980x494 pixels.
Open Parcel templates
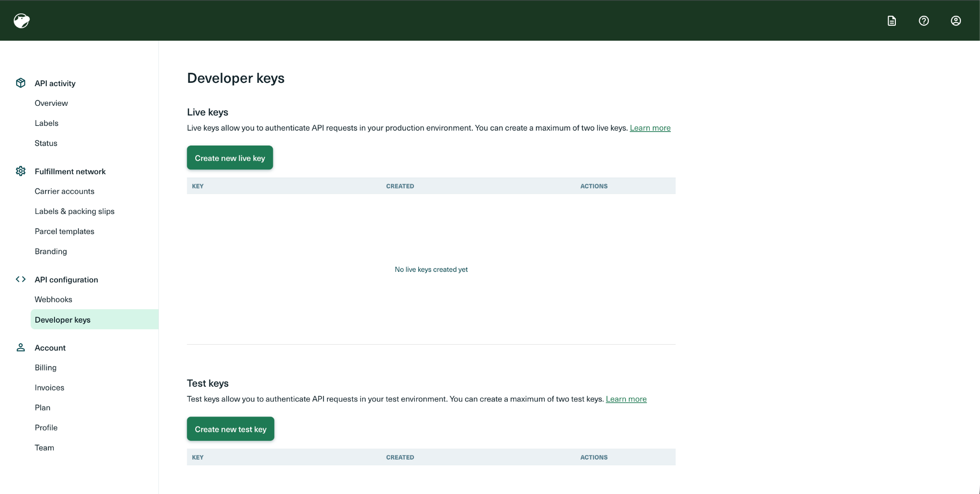(x=65, y=231)
